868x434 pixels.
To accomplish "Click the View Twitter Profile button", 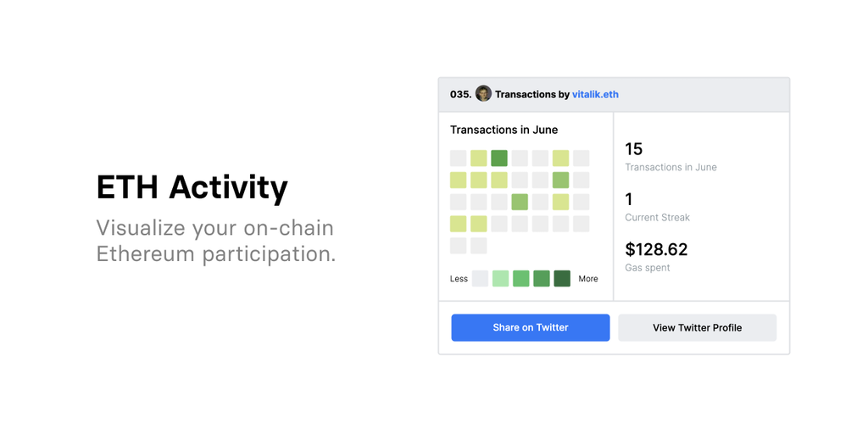I will coord(697,327).
